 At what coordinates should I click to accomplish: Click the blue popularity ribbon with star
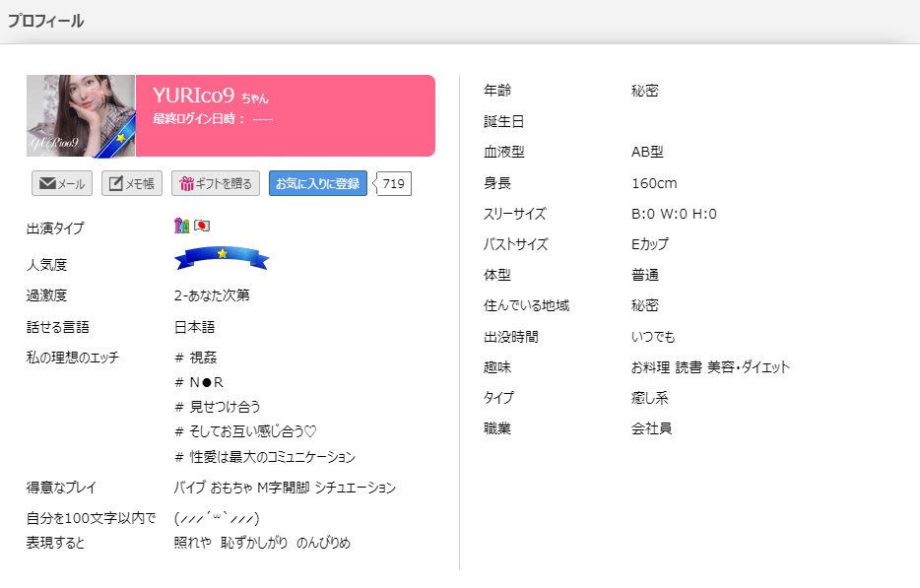click(222, 258)
